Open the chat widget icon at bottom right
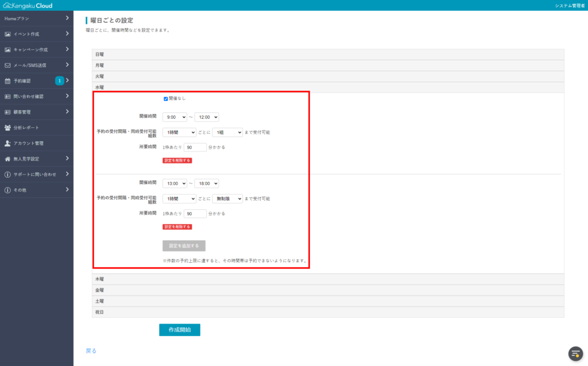The height and width of the screenshot is (366, 588). coord(575,353)
